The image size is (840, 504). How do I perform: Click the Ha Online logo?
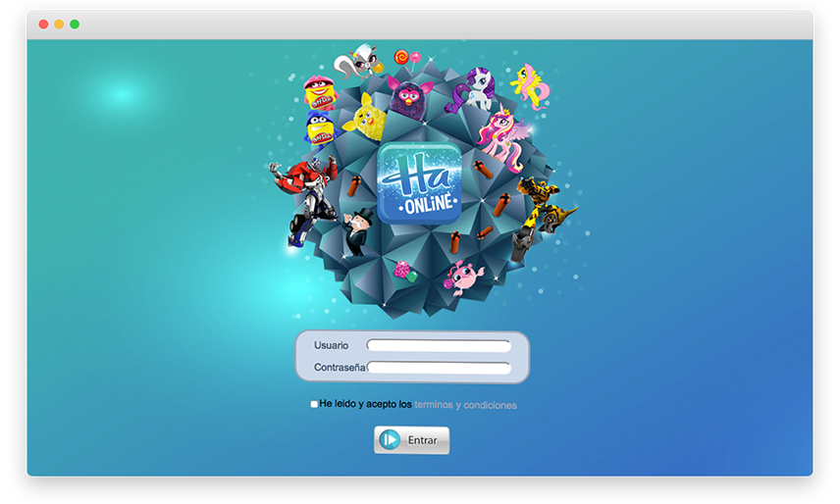click(418, 182)
